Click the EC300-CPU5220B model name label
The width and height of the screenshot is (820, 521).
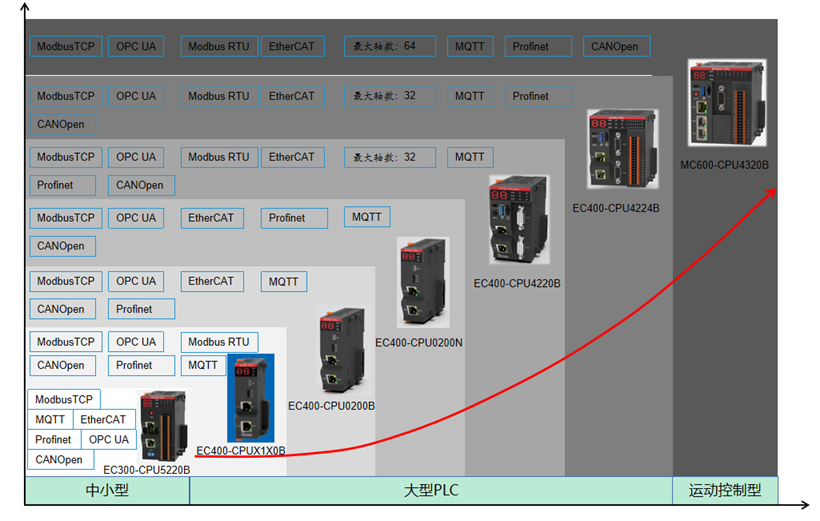point(146,468)
